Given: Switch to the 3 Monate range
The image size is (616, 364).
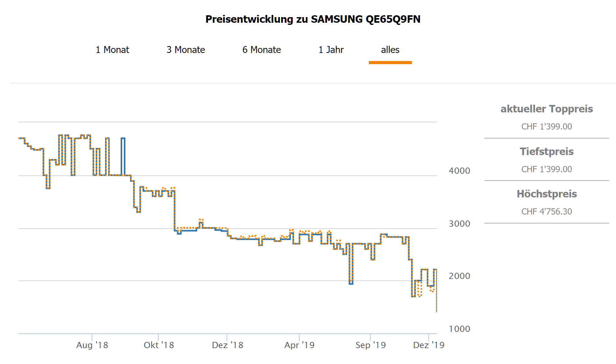Looking at the screenshot, I should tap(186, 50).
